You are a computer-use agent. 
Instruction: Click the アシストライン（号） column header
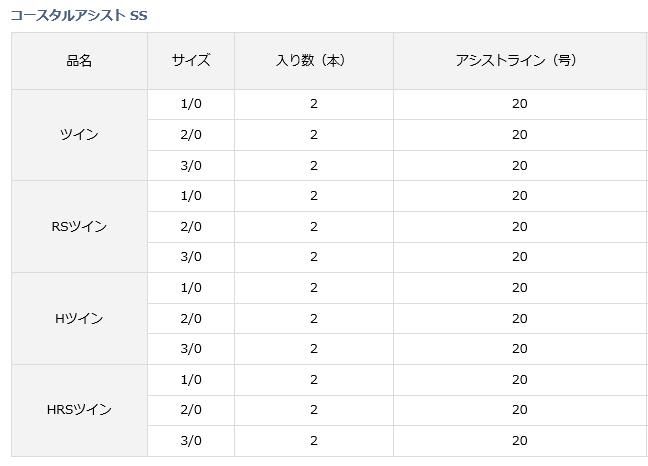(519, 60)
